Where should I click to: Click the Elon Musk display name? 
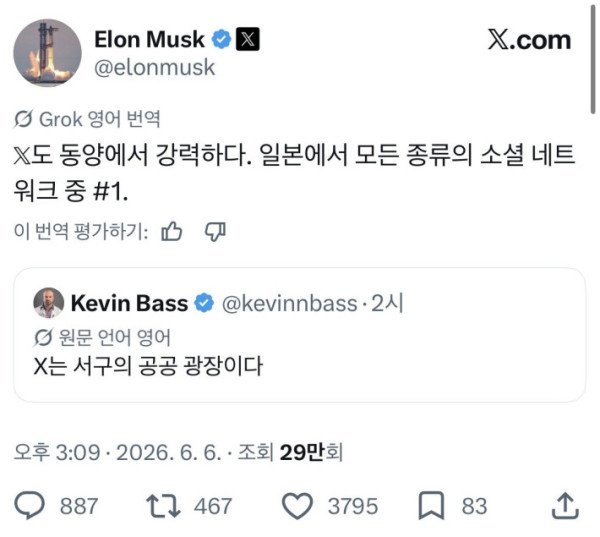(149, 39)
